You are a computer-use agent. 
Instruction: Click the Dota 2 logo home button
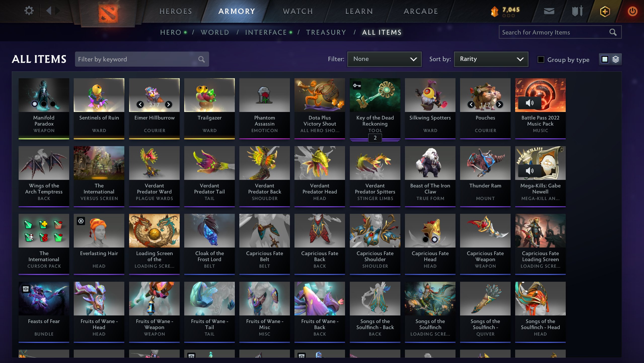coord(108,13)
